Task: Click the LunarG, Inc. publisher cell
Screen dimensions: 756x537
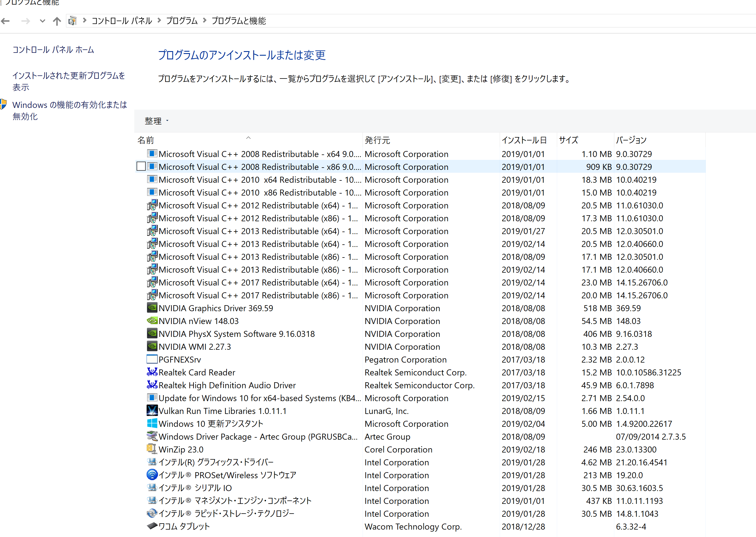Action: click(x=387, y=411)
